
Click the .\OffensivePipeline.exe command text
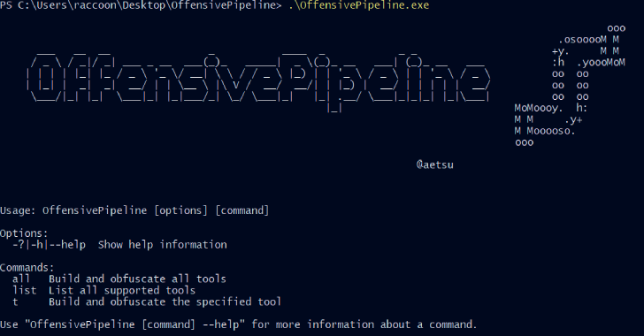pyautogui.click(x=359, y=5)
